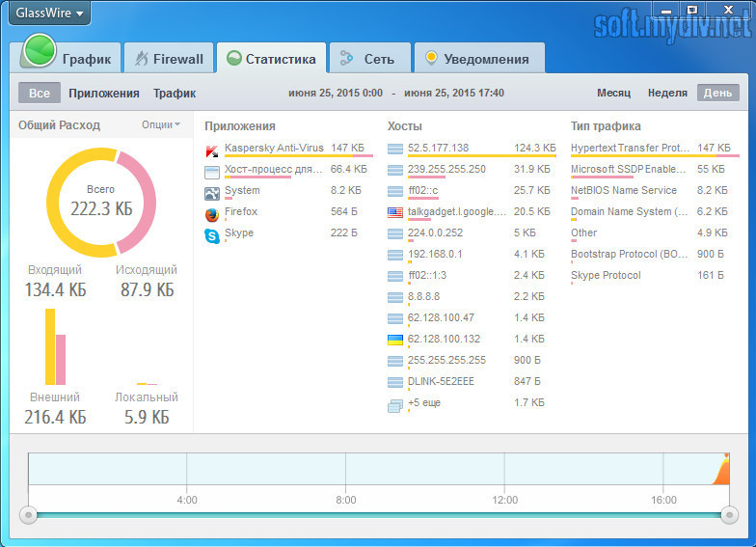Select host 8.8.8.8
This screenshot has width=756, height=547.
coord(472,298)
